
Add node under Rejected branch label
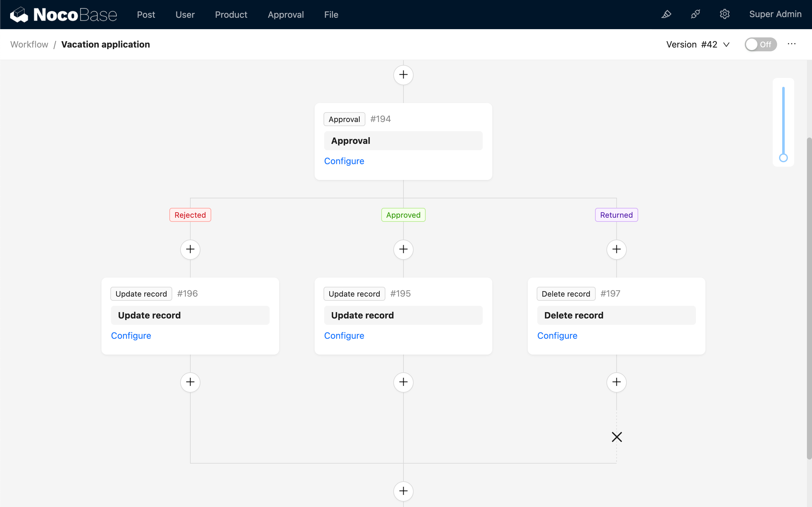[x=190, y=249]
